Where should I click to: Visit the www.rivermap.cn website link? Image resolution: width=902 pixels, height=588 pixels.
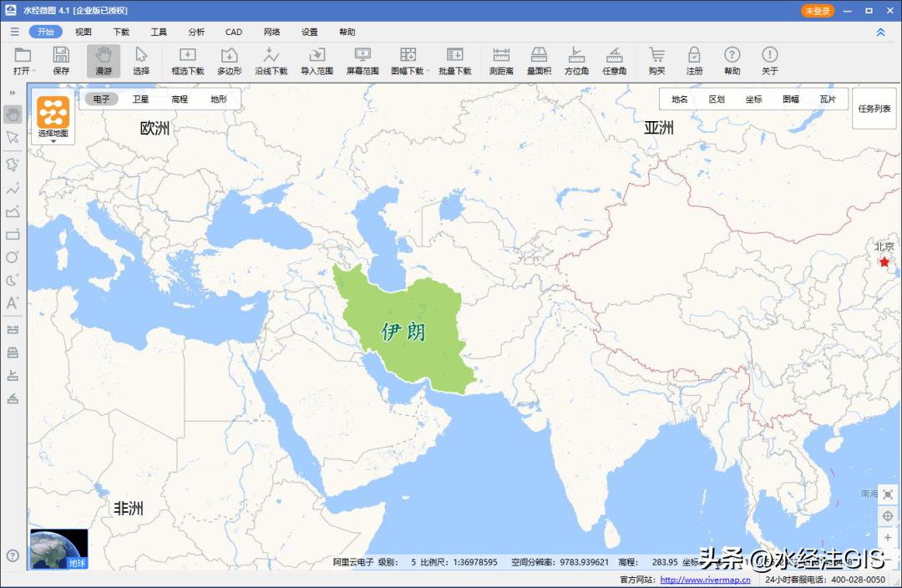coord(705,580)
